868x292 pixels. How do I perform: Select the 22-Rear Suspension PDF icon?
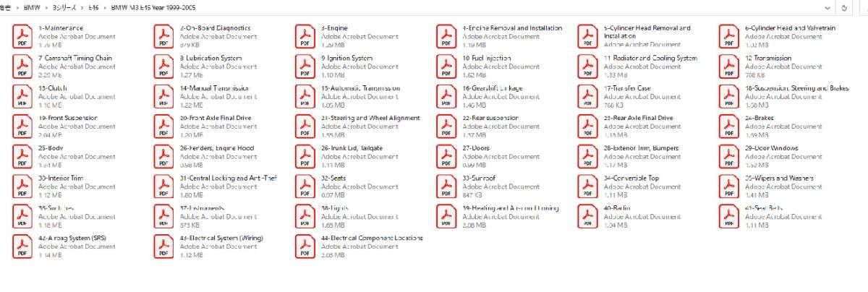[x=446, y=126]
